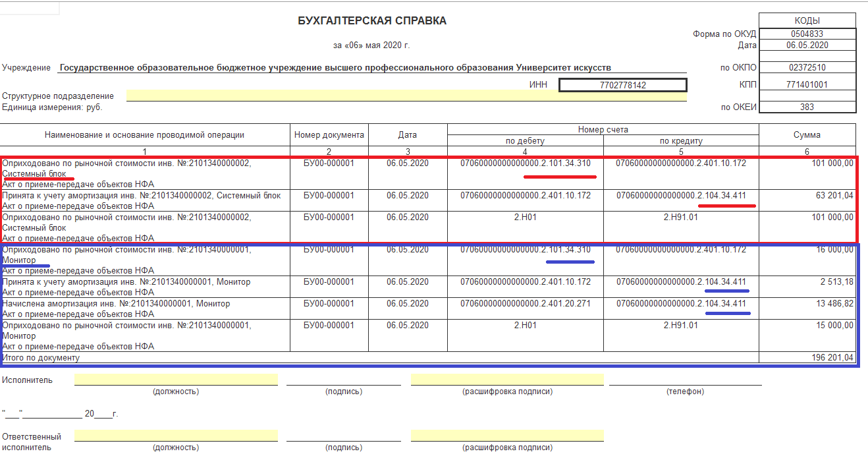868x464 pixels.
Task: Click the ИНН field with 7702778142
Action: pyautogui.click(x=622, y=85)
